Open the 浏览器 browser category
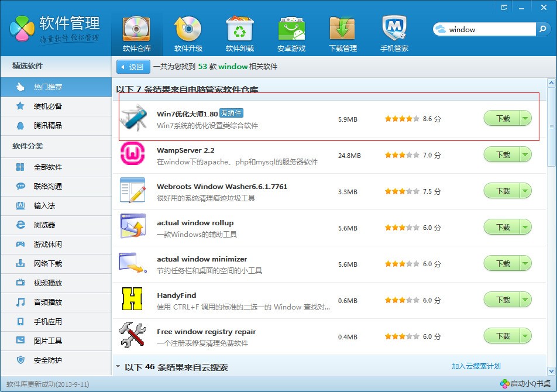This screenshot has width=557, height=392. pos(56,225)
